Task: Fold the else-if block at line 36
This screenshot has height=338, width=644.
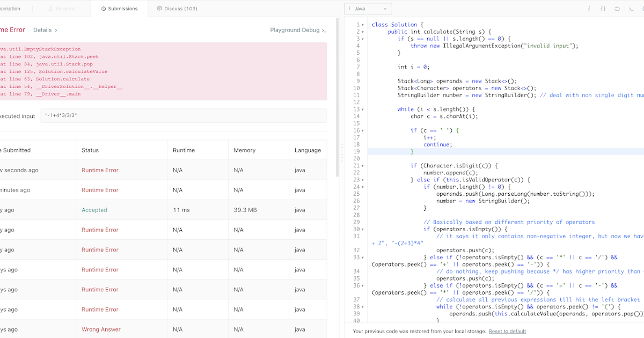Action: [x=363, y=286]
